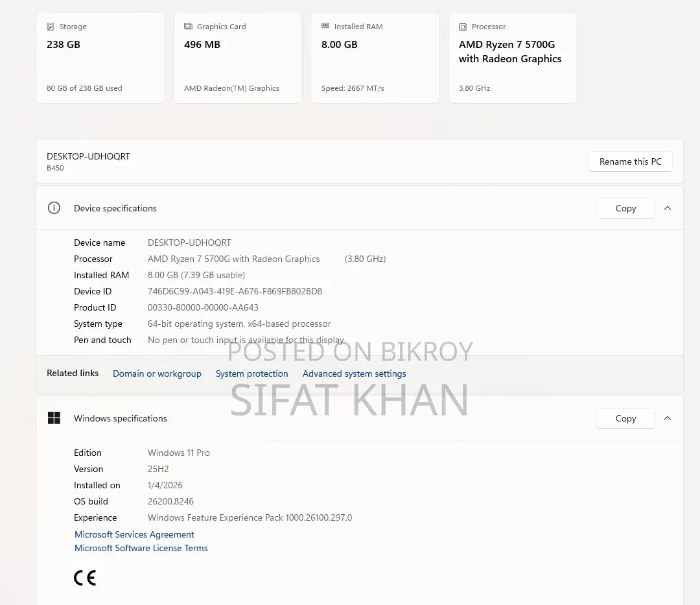700x605 pixels.
Task: Collapse the Windows specifications section
Action: (x=668, y=418)
